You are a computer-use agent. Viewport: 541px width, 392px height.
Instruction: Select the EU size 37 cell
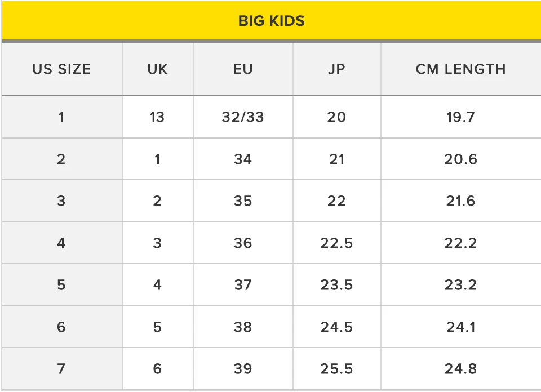click(243, 285)
